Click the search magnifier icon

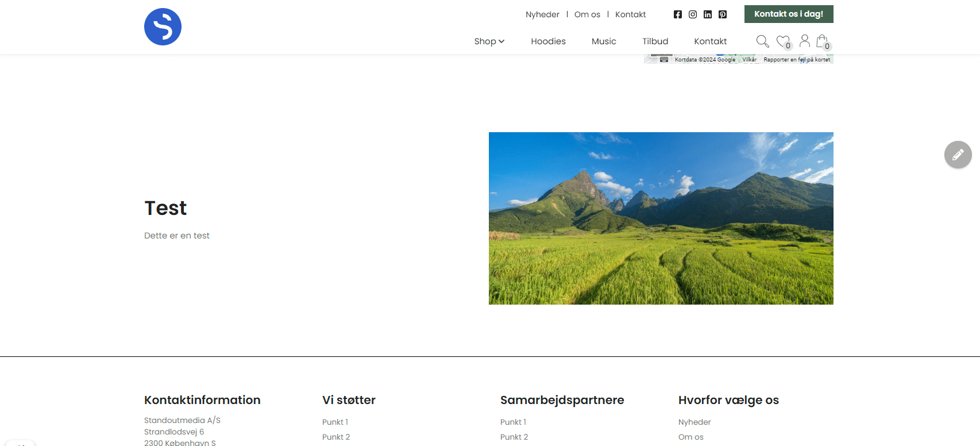point(762,41)
